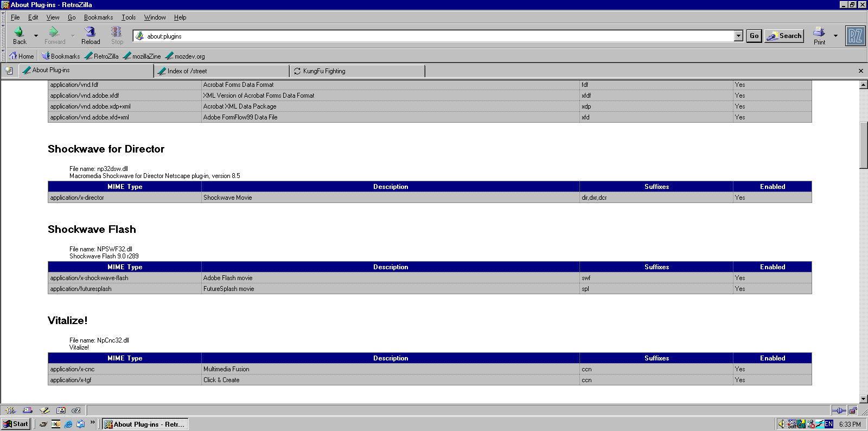868x431 pixels.
Task: Click the Go button
Action: coord(754,36)
